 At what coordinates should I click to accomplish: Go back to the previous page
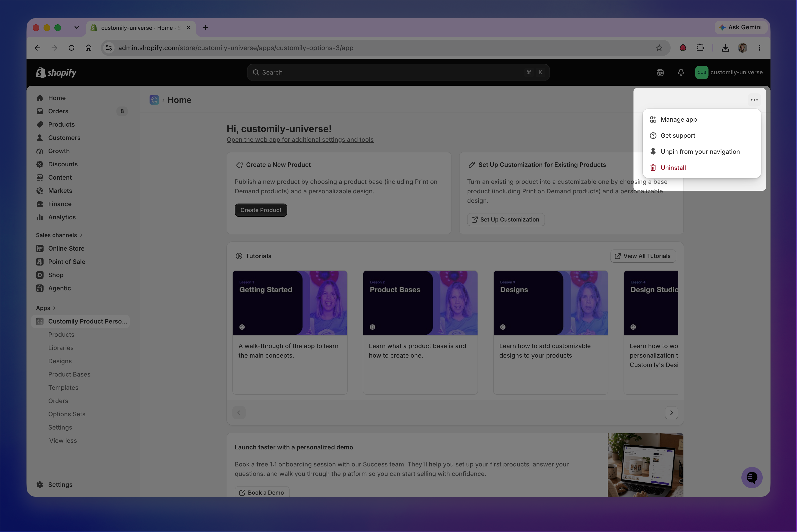pos(37,48)
